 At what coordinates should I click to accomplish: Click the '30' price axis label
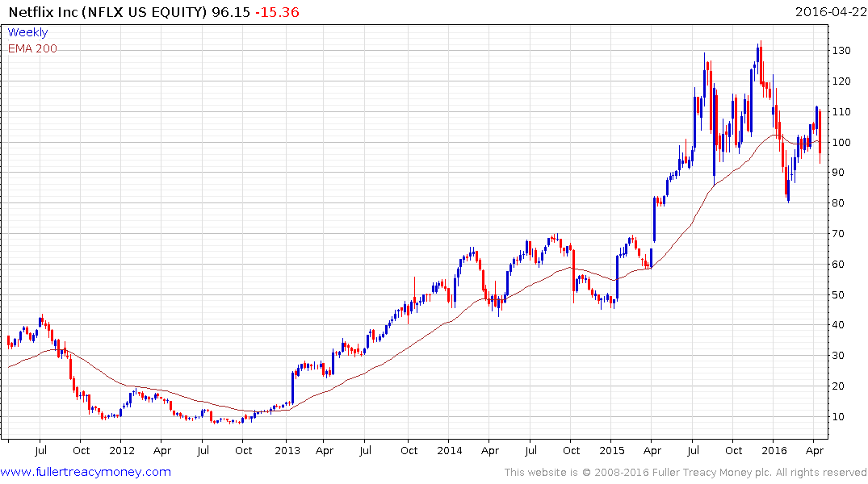pyautogui.click(x=838, y=356)
